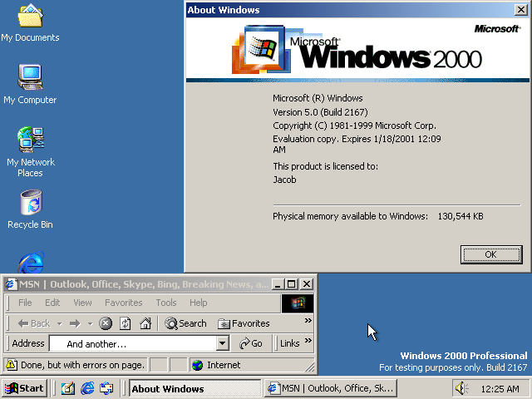Open the View menu in IE

[x=82, y=303]
